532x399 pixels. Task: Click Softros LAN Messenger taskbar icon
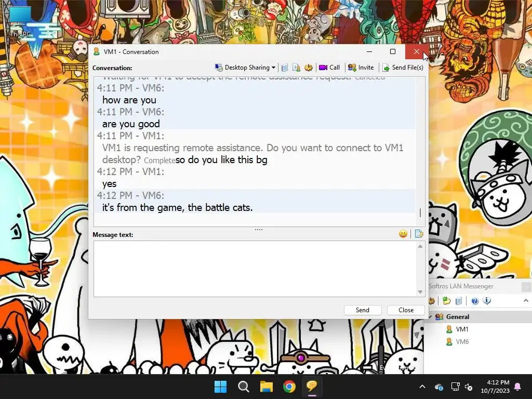pos(312,387)
